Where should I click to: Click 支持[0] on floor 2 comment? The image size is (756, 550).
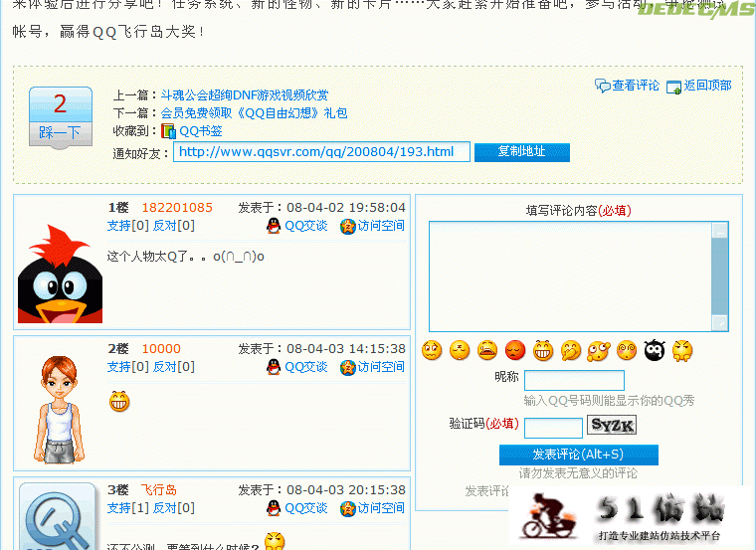coord(127,367)
